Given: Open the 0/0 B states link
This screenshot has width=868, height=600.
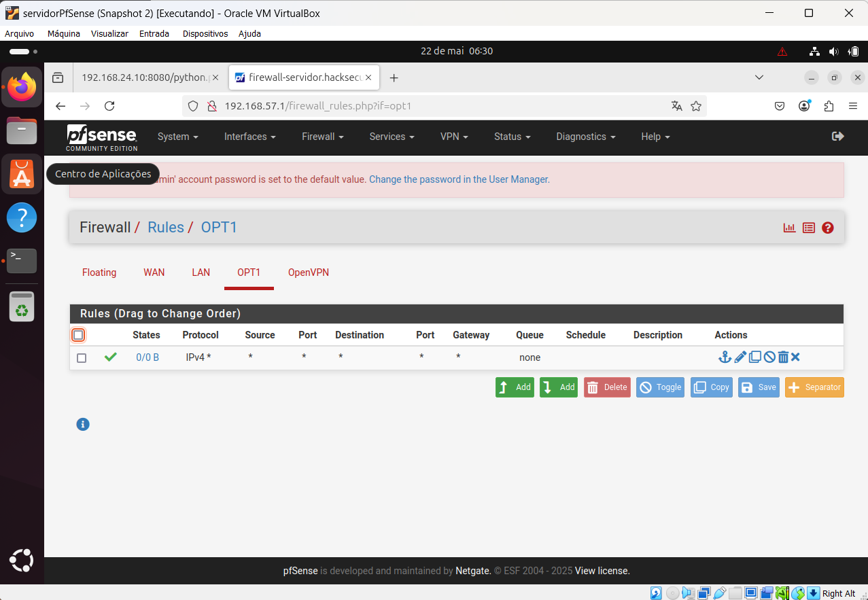Looking at the screenshot, I should (x=147, y=357).
